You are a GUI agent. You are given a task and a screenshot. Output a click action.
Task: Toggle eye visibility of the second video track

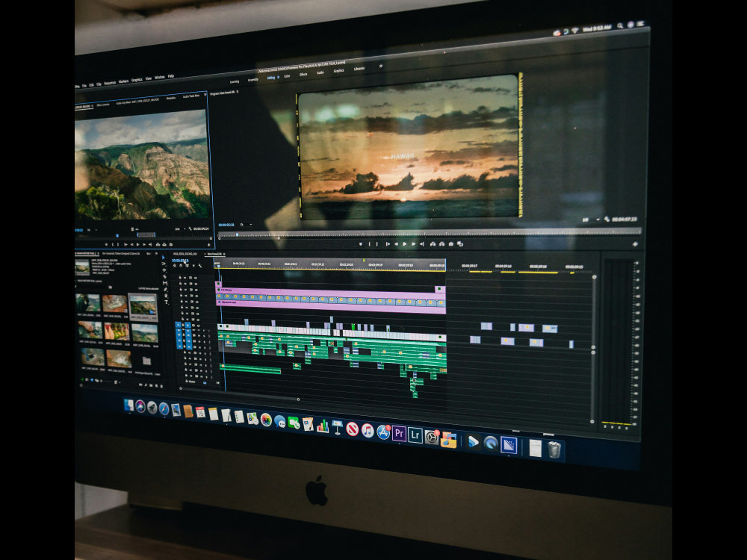196,284
